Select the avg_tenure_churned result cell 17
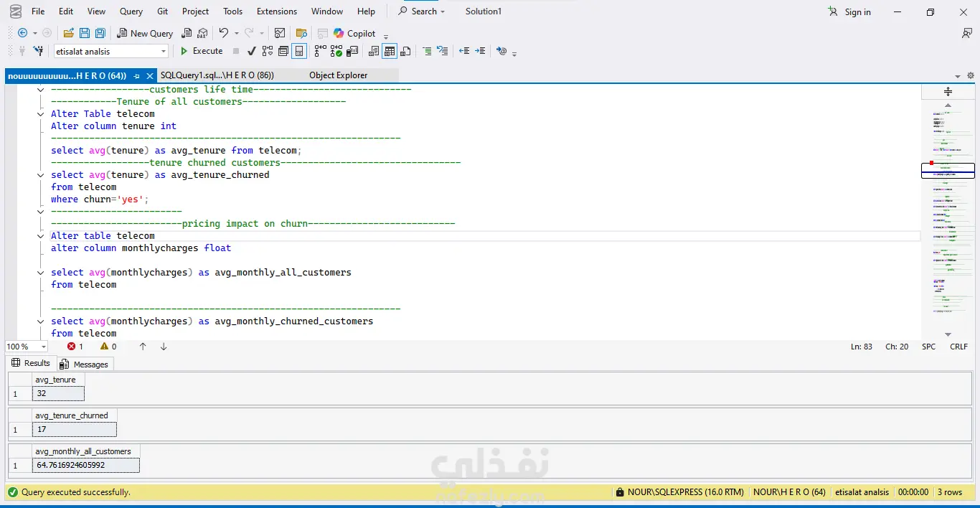The image size is (980, 508). 74,429
